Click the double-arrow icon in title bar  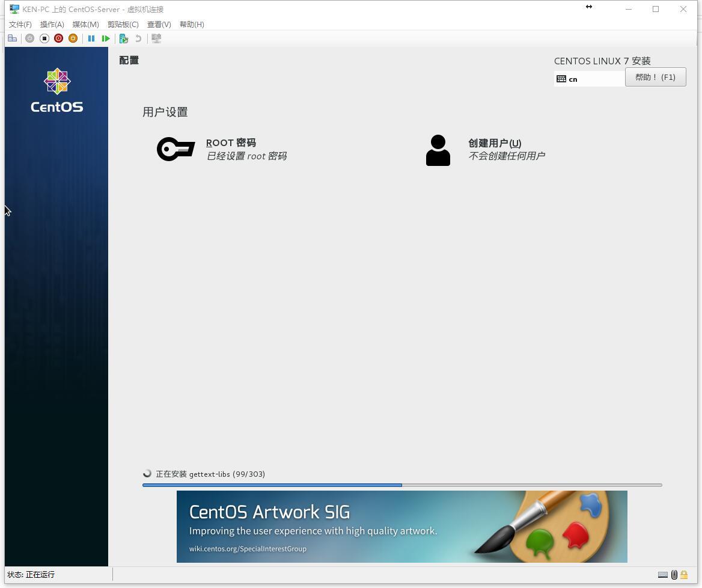[589, 7]
